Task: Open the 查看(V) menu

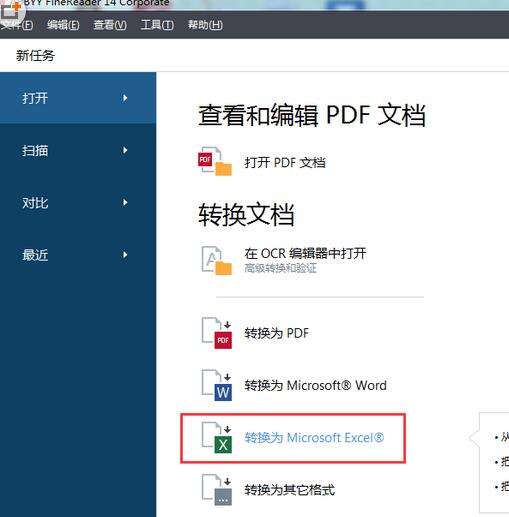Action: [110, 25]
